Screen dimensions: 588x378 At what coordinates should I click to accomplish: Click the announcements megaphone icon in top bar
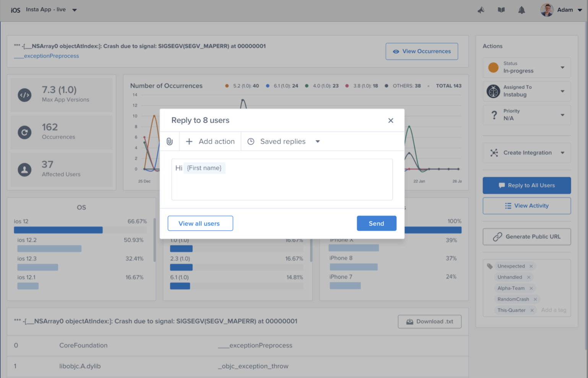point(481,10)
